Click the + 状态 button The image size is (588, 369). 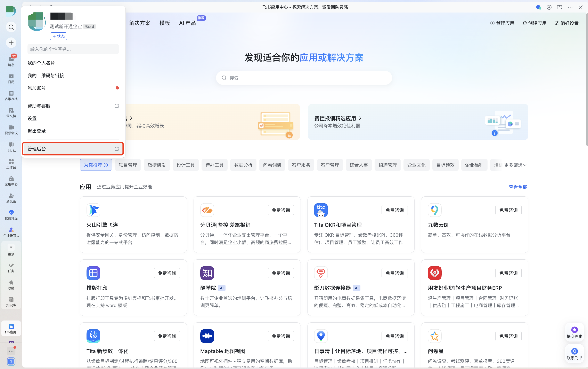[58, 36]
